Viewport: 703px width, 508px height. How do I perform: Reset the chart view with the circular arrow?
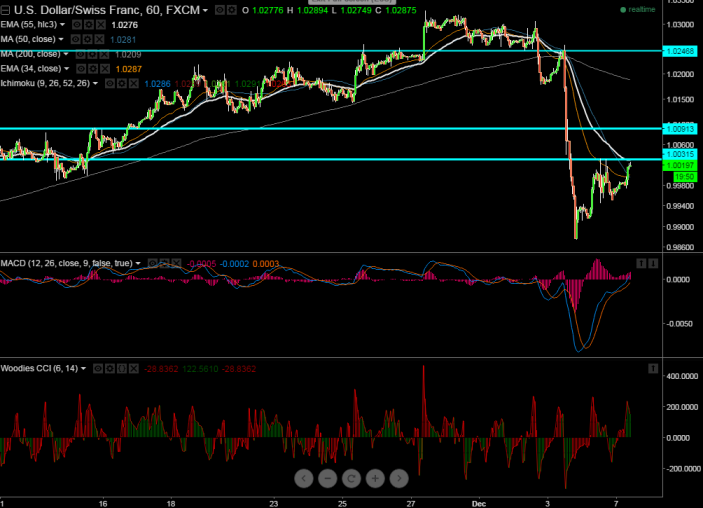[352, 478]
